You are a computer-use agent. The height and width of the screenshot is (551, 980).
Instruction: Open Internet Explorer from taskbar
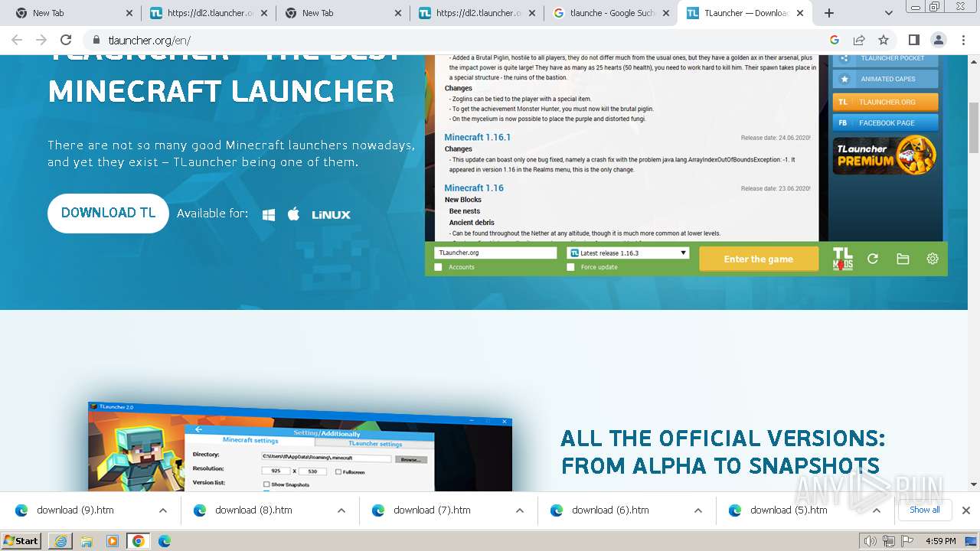[60, 541]
